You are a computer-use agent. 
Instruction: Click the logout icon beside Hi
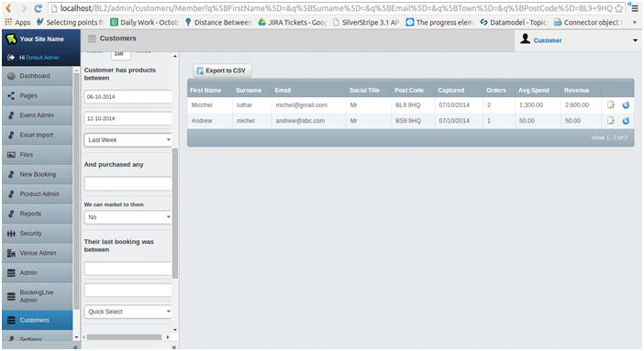[x=11, y=58]
